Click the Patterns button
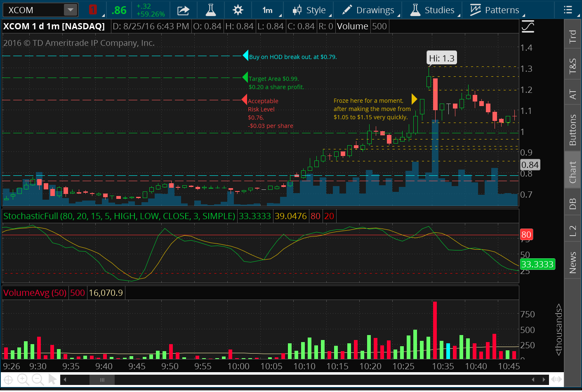The height and width of the screenshot is (392, 582). pyautogui.click(x=495, y=10)
